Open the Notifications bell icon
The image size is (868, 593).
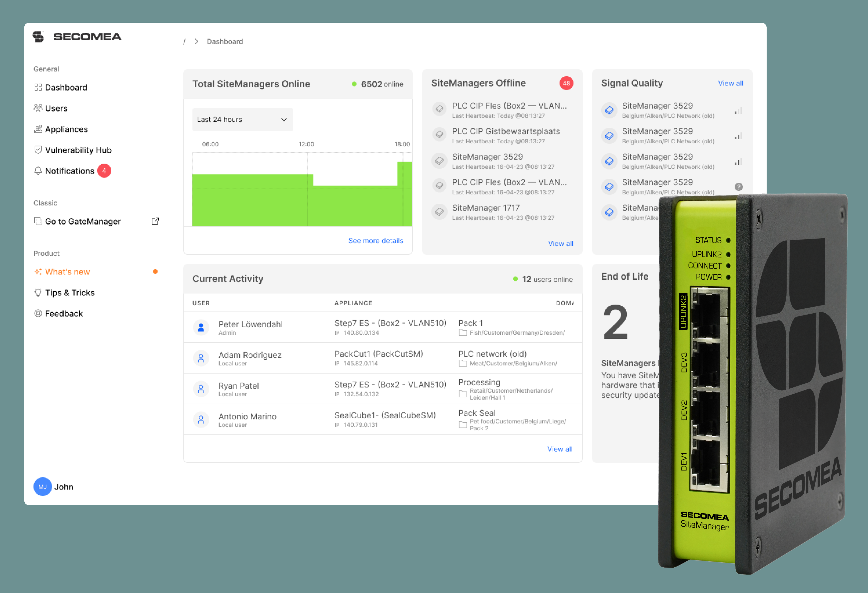[x=38, y=171]
